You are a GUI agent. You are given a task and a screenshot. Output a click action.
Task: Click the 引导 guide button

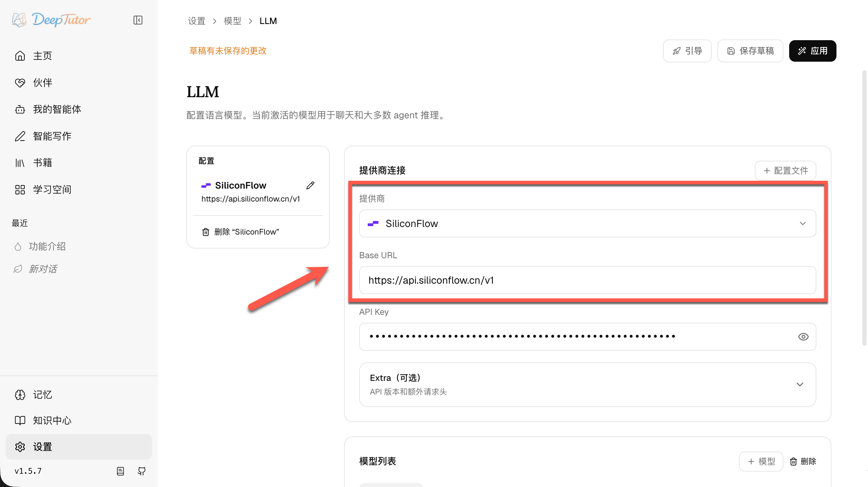687,51
